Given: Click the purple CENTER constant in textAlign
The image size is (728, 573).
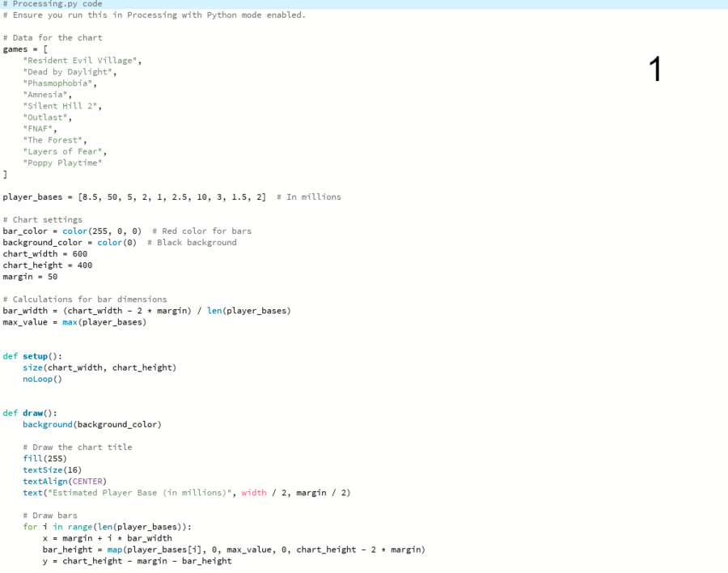Looking at the screenshot, I should coord(87,482).
